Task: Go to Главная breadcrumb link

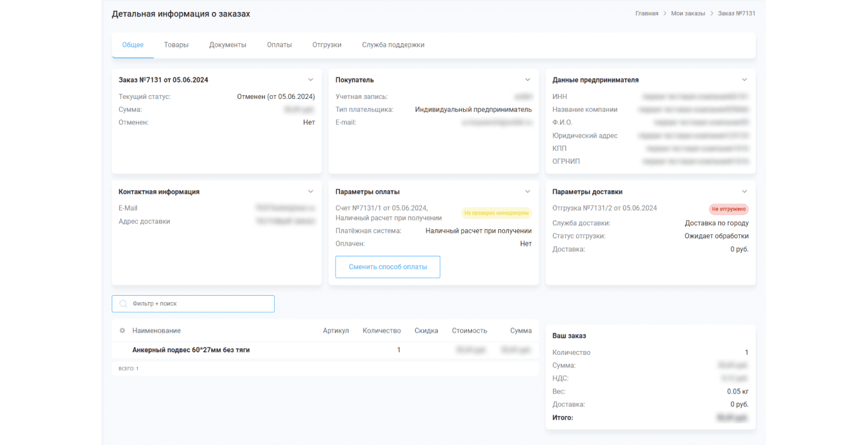Action: pos(647,13)
